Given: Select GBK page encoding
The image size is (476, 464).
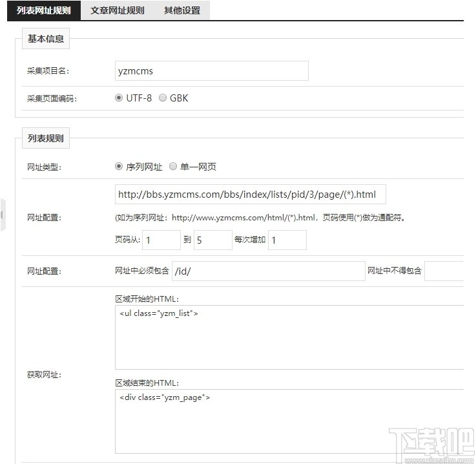Looking at the screenshot, I should pos(163,98).
